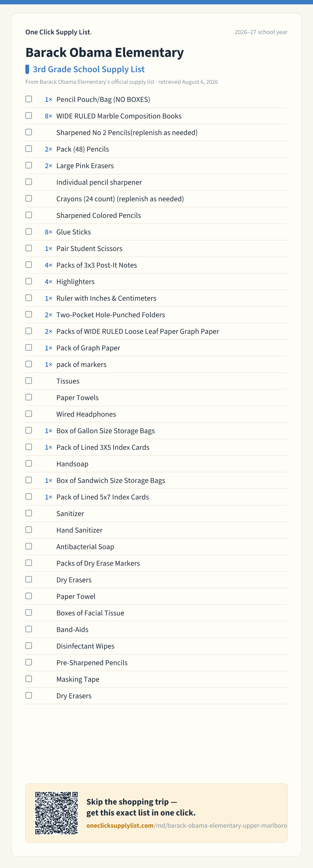Click the QR code image
The image size is (313, 868).
[56, 813]
